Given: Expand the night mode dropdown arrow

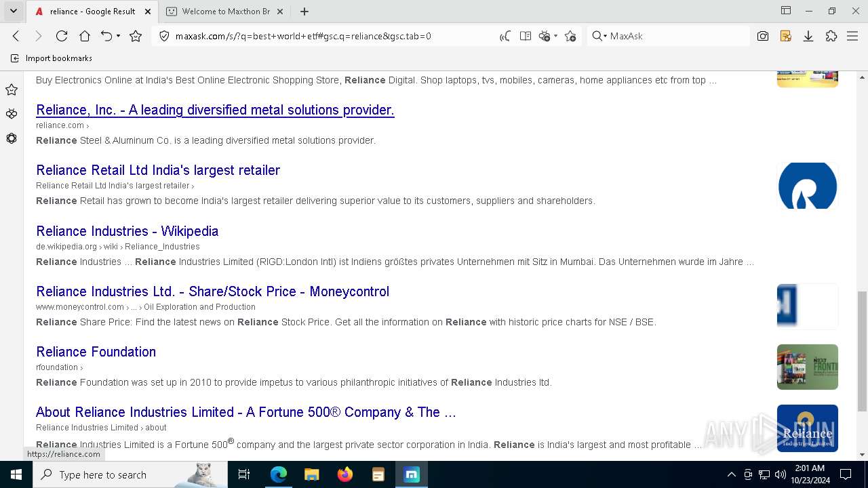Looking at the screenshot, I should [555, 36].
